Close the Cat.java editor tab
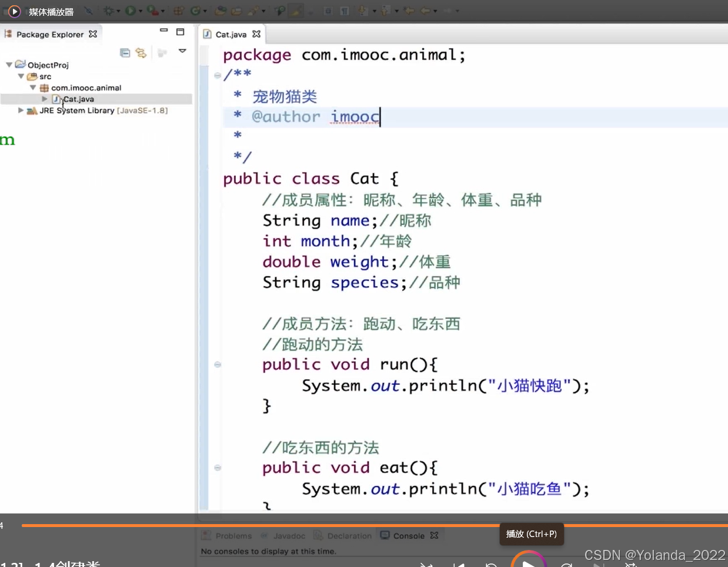Image resolution: width=728 pixels, height=567 pixels. (256, 34)
